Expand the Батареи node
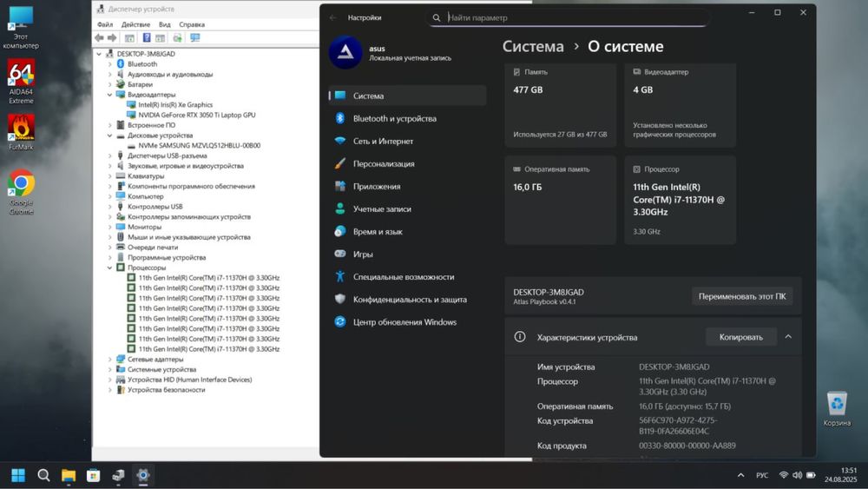Viewport: 868px width, 489px height. [109, 85]
